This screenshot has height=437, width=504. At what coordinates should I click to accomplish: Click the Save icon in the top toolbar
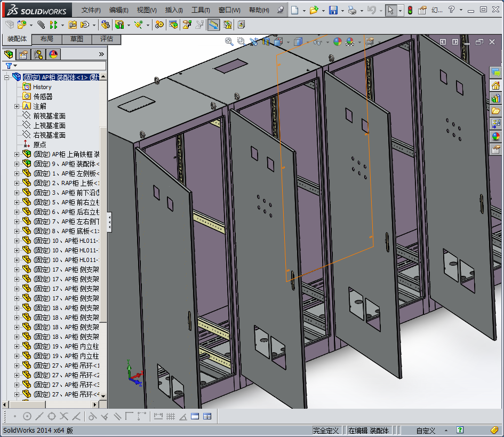coord(333,10)
